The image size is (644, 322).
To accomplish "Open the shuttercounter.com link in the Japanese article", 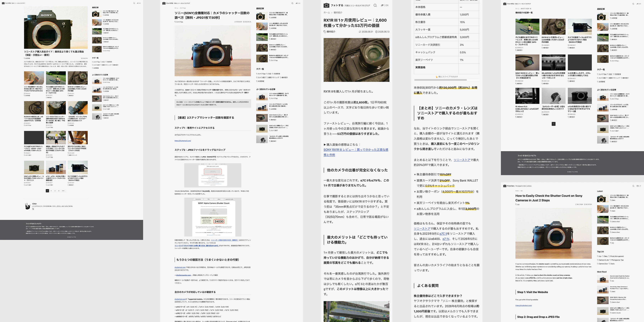I will [183, 275].
